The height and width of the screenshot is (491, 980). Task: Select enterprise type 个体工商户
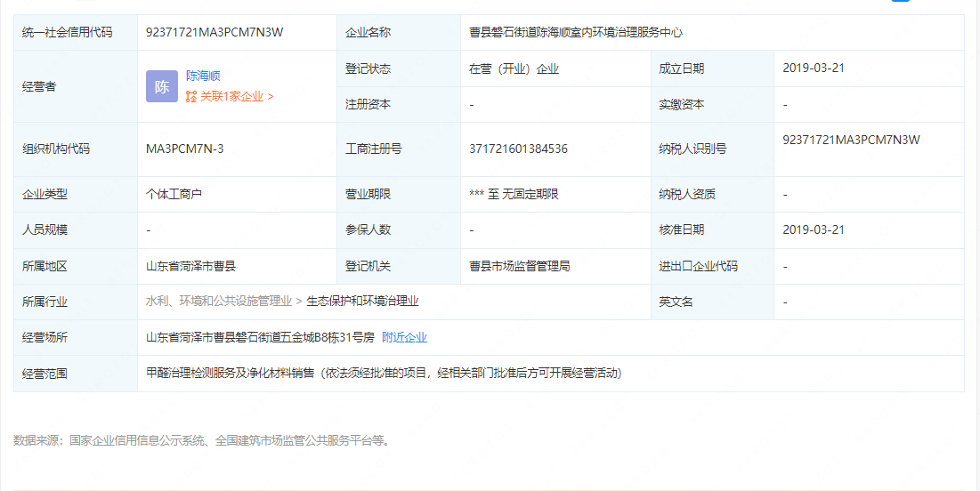pyautogui.click(x=174, y=194)
